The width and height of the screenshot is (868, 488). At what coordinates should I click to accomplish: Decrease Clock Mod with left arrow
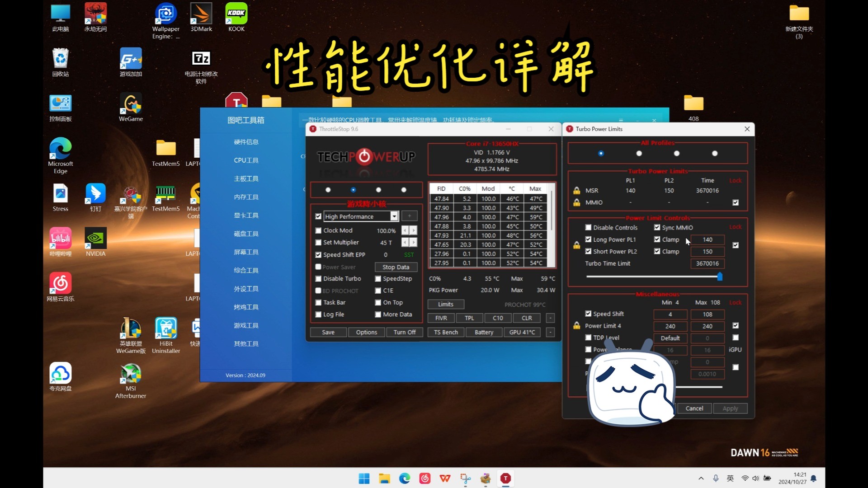tap(405, 230)
